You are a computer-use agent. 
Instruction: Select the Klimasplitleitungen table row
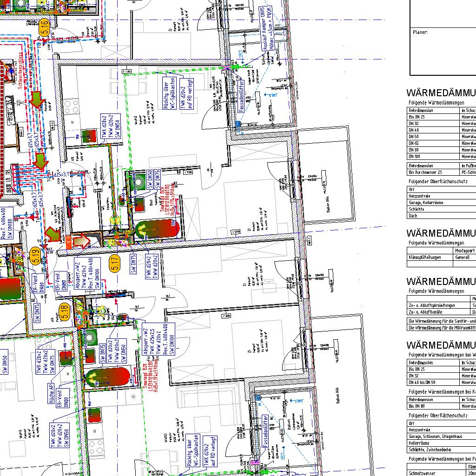(430, 257)
